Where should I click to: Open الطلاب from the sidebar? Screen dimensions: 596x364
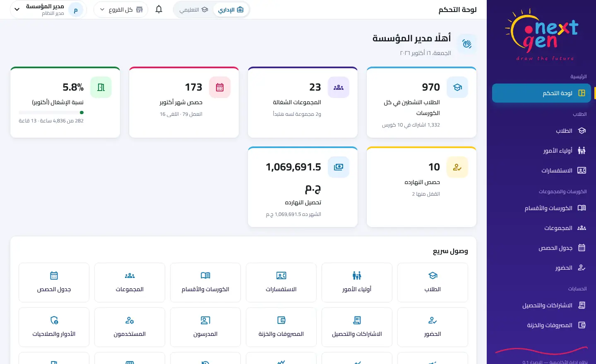[541, 131]
